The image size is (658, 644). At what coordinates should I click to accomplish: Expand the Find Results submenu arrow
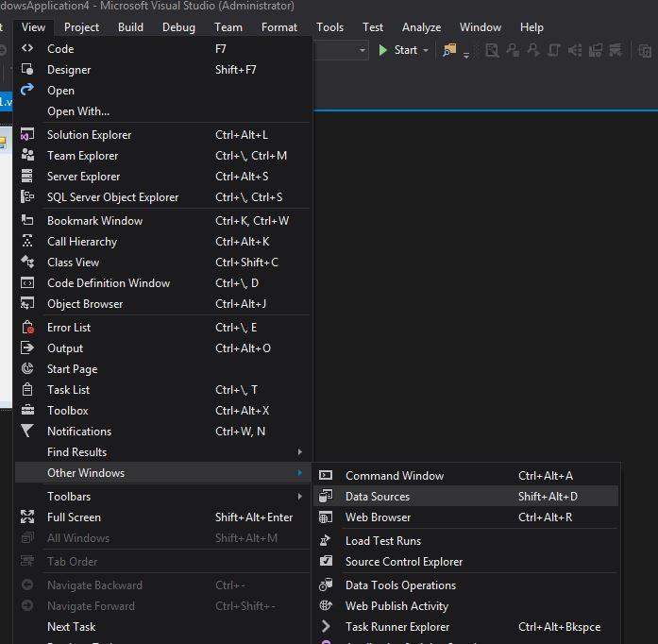tap(299, 451)
